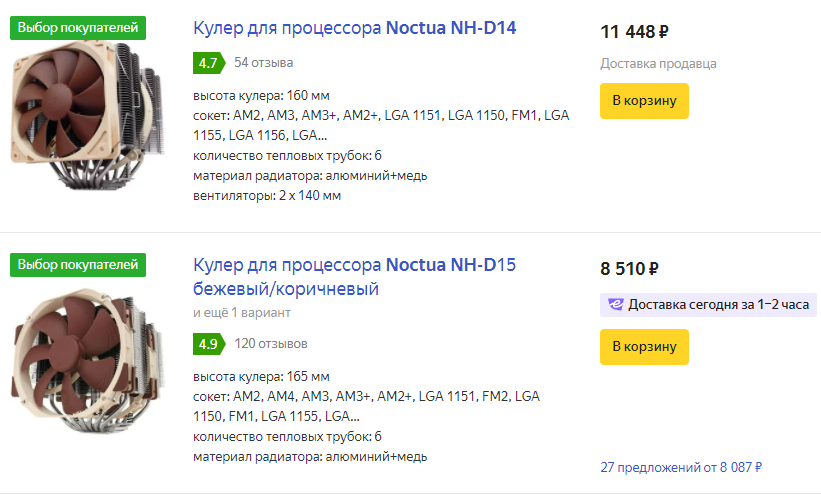Viewport: 821px width, 494px height.
Task: Click the 11 448 ₽ price
Action: pyautogui.click(x=634, y=32)
